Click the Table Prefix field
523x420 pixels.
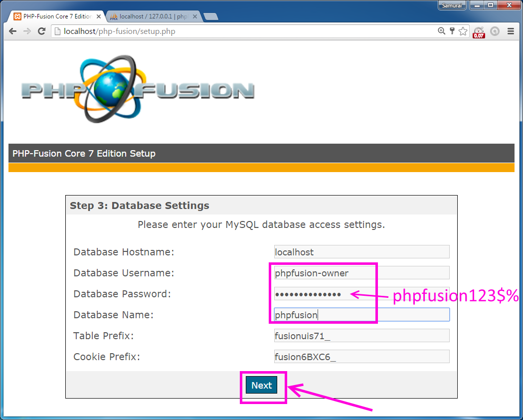coord(361,336)
